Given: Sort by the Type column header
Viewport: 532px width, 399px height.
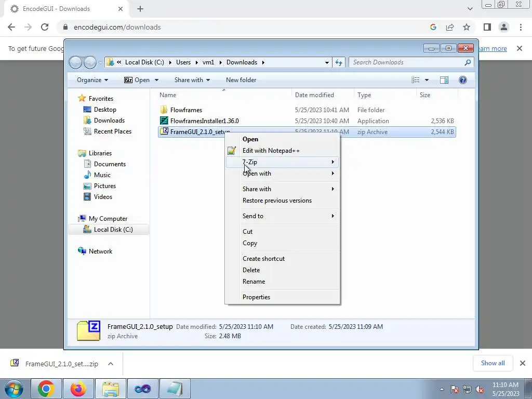Looking at the screenshot, I should click(364, 95).
